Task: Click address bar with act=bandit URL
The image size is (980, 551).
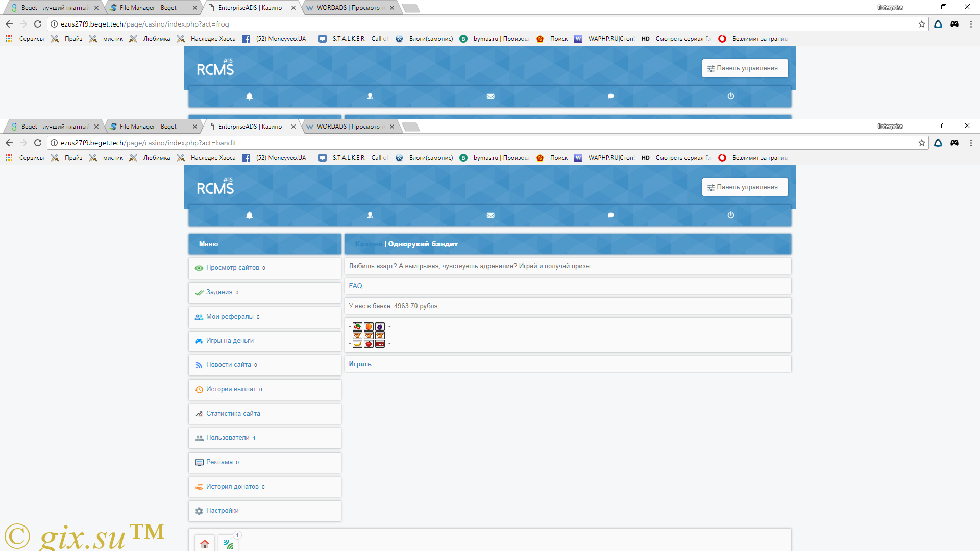Action: [487, 143]
